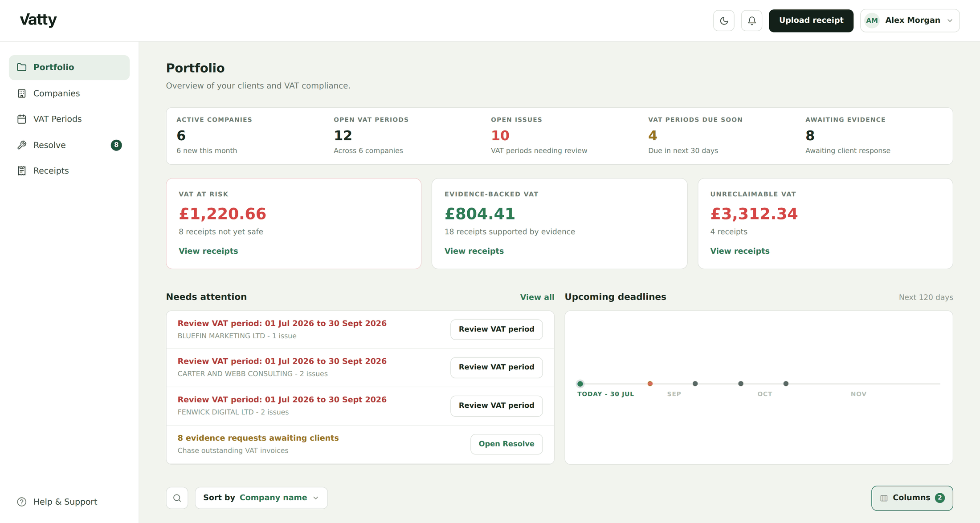Click '8 evidence requests awaiting clients' heading
The width and height of the screenshot is (980, 523).
coord(258,438)
